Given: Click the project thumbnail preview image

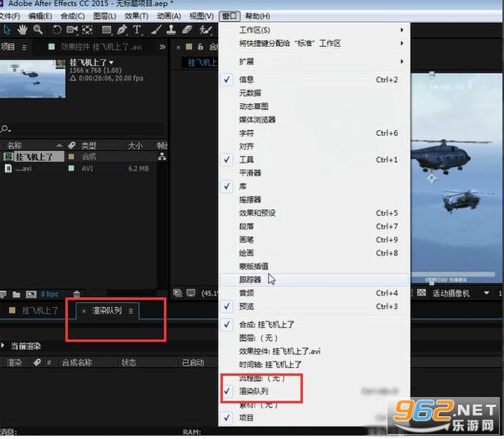Looking at the screenshot, I should click(33, 79).
